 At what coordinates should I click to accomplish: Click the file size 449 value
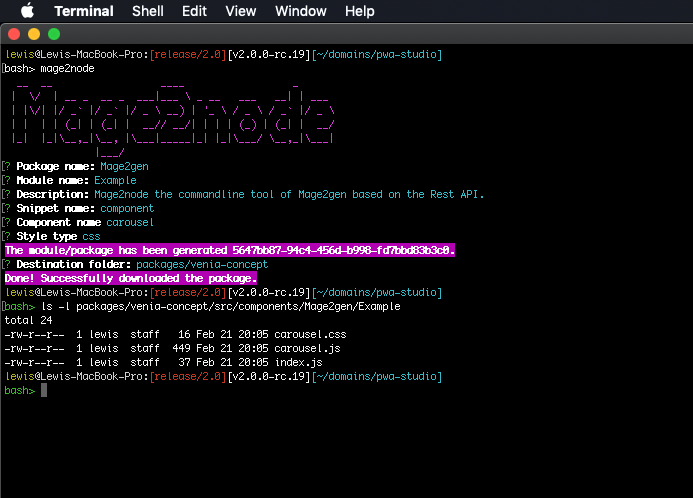pyautogui.click(x=181, y=349)
